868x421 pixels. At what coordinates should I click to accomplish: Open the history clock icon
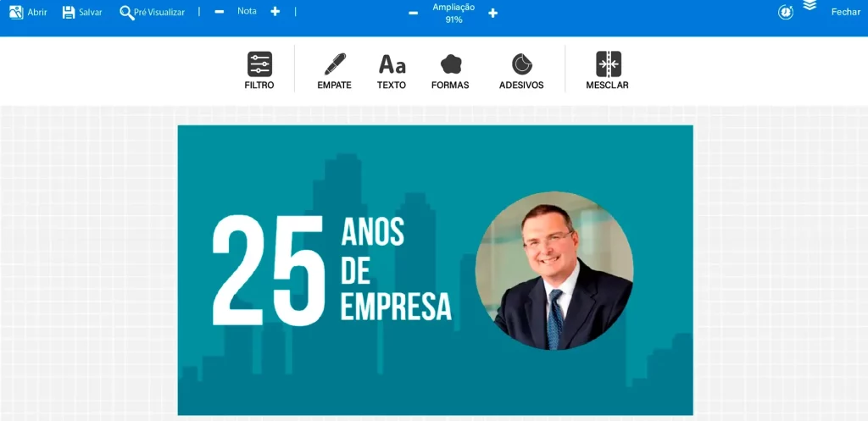786,12
